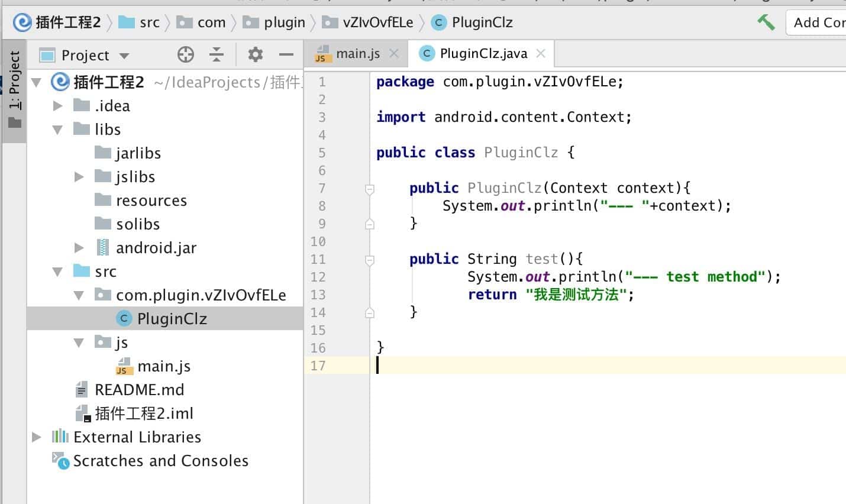Click the import statement on line 3
This screenshot has width=846, height=504.
coord(504,117)
